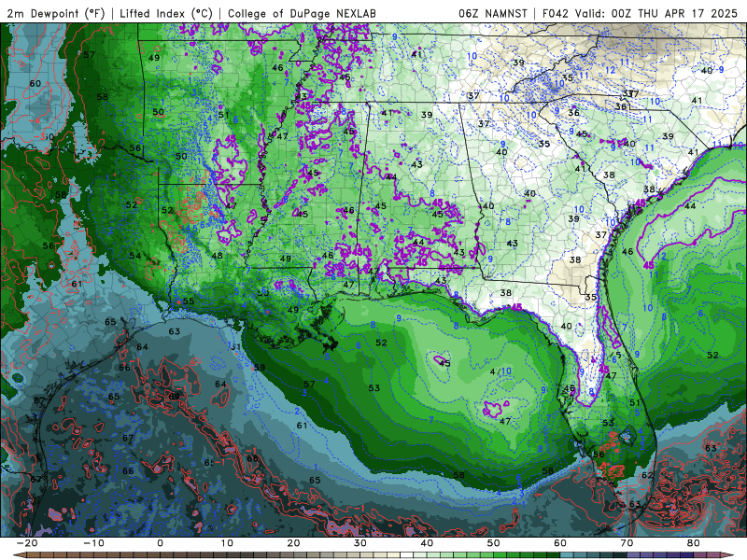Screen dimensions: 747x560
Task: Click the "College of DuPage NEXLAB" header text
Action: (x=302, y=13)
